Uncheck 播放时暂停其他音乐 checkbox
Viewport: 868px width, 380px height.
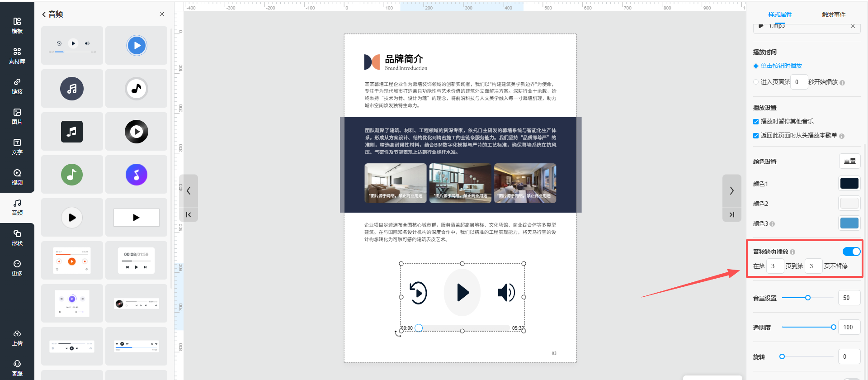pyautogui.click(x=756, y=122)
